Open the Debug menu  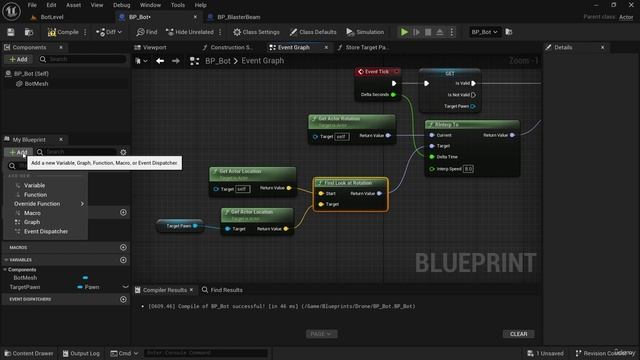pyautogui.click(x=121, y=5)
